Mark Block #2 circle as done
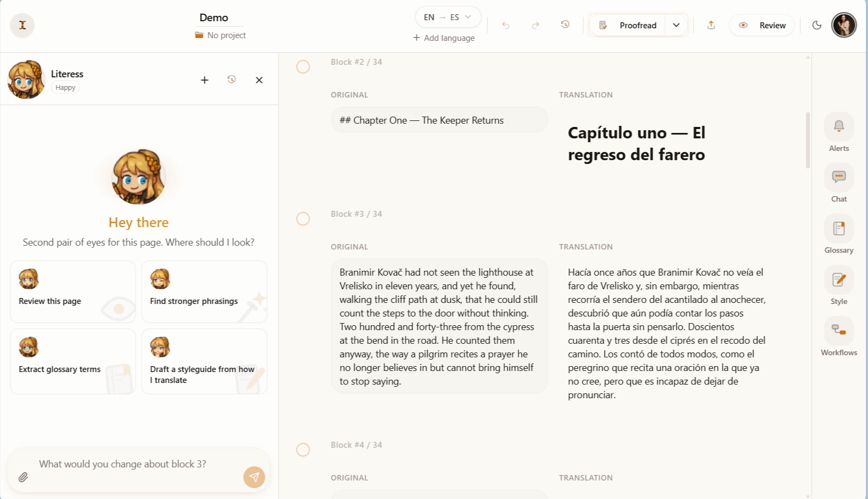The image size is (868, 499). click(x=303, y=67)
